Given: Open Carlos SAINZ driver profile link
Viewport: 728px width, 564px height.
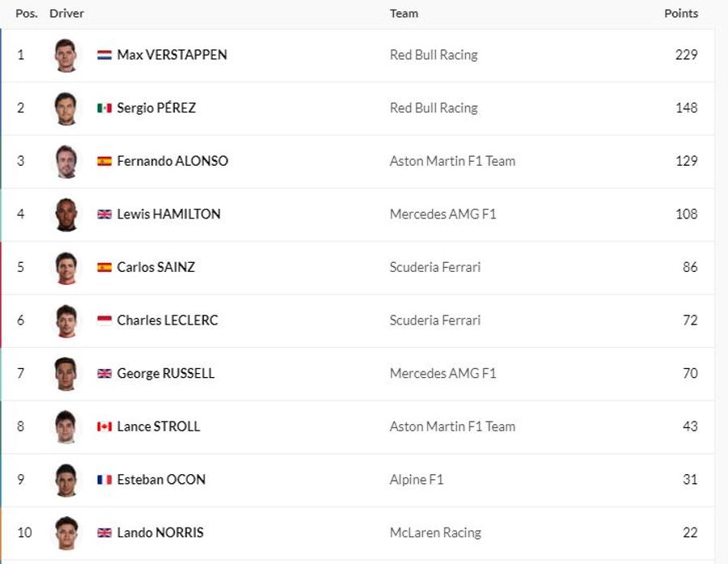Looking at the screenshot, I should coord(155,267).
